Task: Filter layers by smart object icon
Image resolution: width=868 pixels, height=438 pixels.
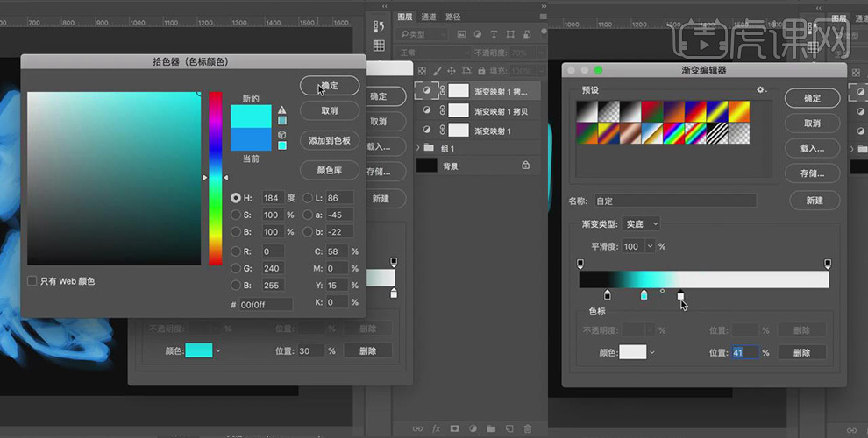Action: click(x=526, y=34)
